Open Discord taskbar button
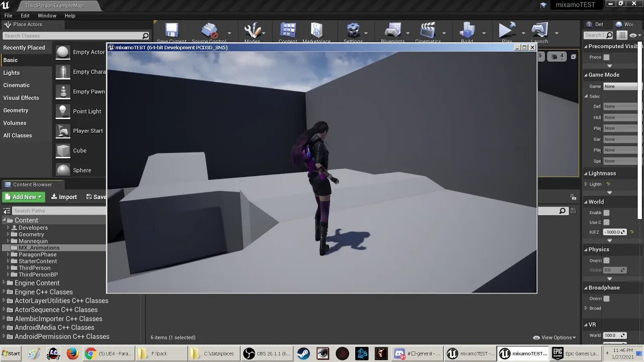 [x=418, y=353]
